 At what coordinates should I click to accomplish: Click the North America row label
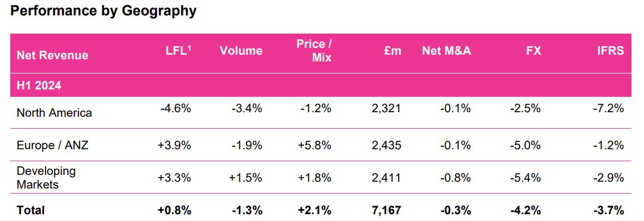point(54,113)
